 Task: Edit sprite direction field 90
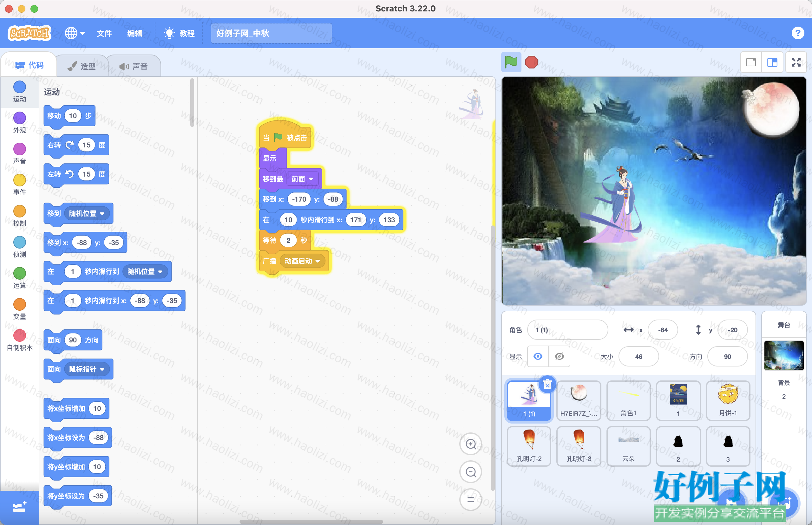point(727,356)
